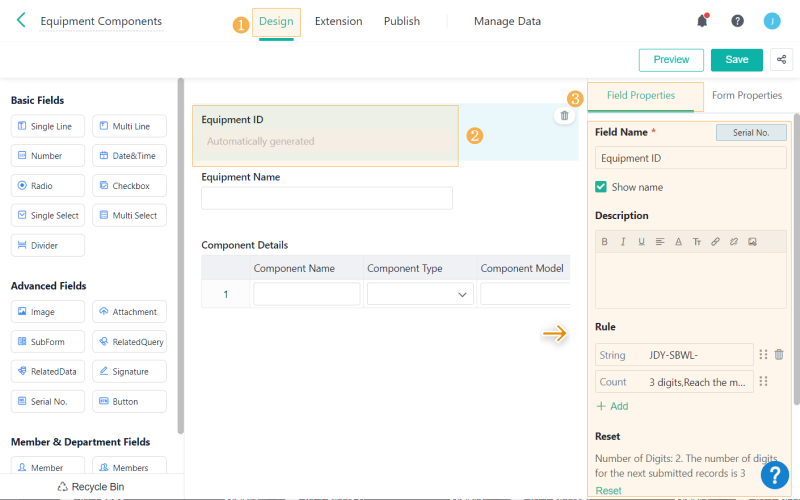
Task: Open the help question mark icon in header
Action: pos(737,21)
